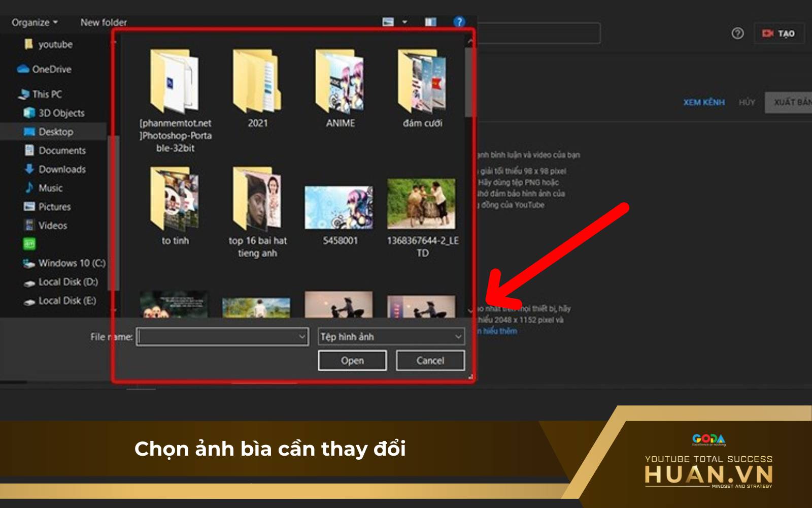
Task: Open the 'TẠO' create video icon
Action: point(779,34)
